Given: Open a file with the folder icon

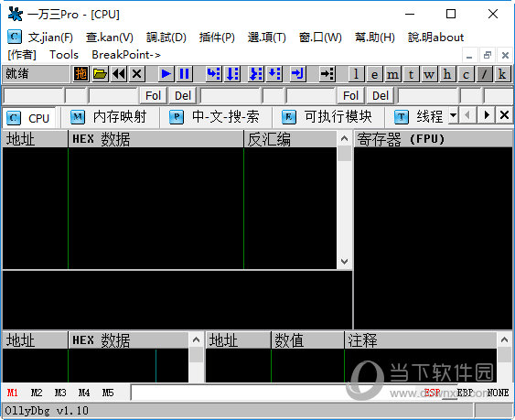Looking at the screenshot, I should 100,74.
